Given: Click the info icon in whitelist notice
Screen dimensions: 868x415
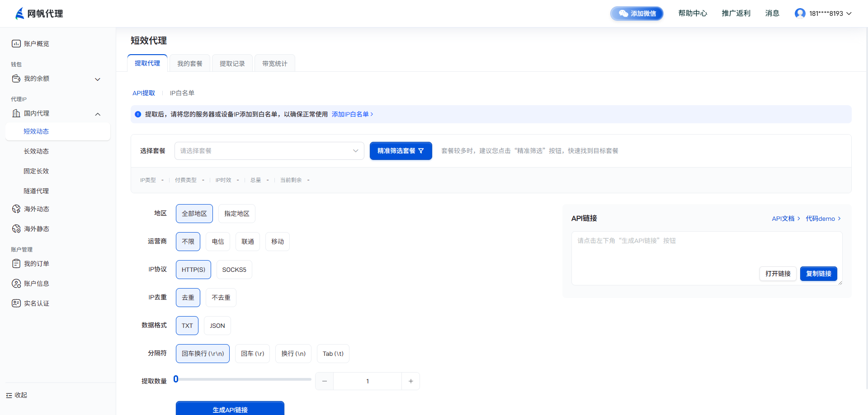Looking at the screenshot, I should coord(138,114).
